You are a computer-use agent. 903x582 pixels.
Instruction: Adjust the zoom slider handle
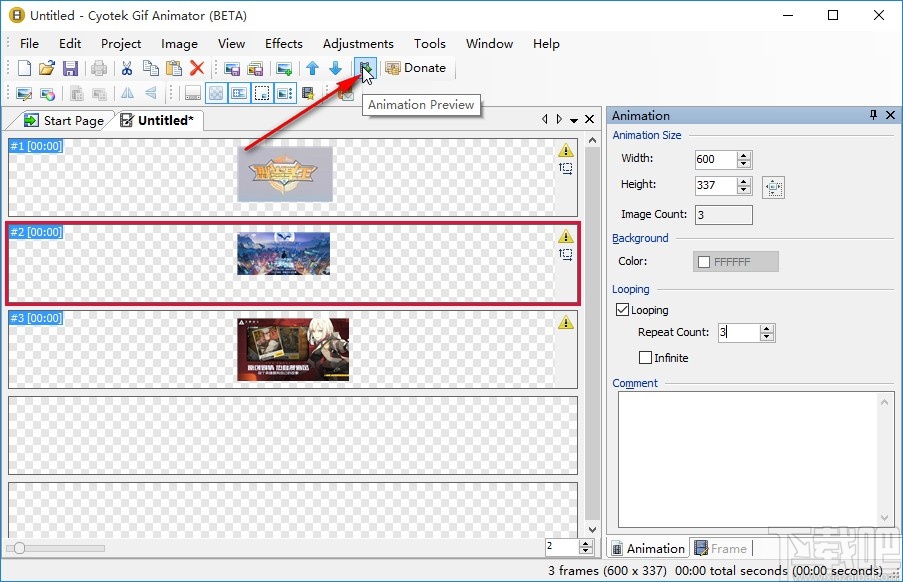click(x=19, y=548)
